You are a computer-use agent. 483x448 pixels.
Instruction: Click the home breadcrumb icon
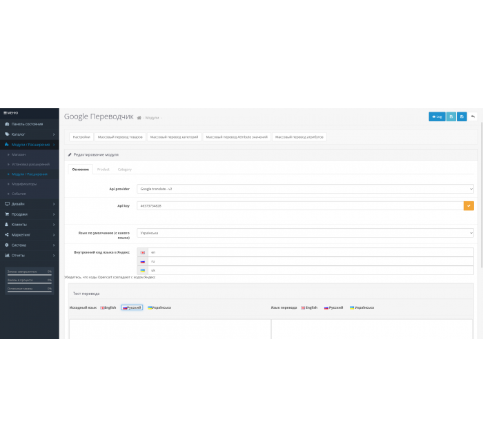[139, 118]
